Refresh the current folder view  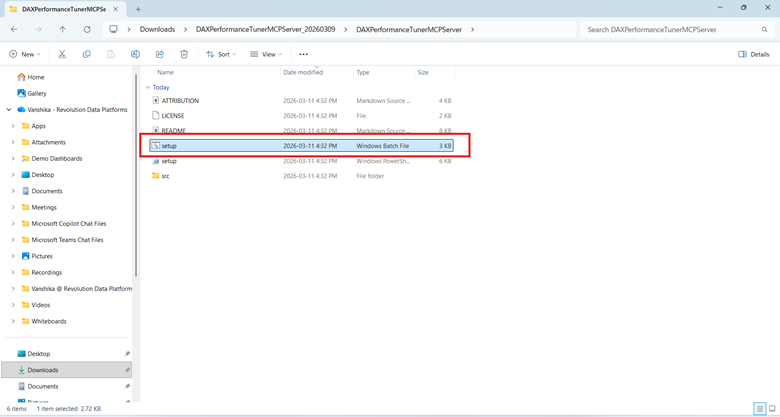pyautogui.click(x=87, y=30)
